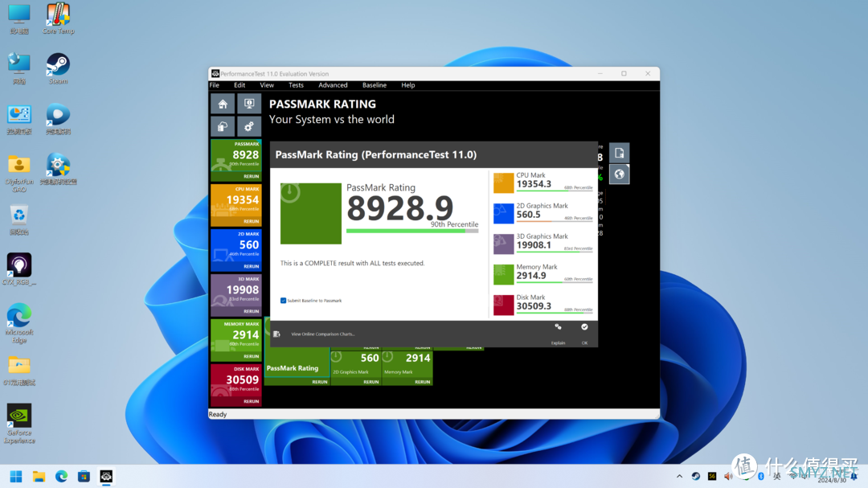The width and height of the screenshot is (868, 488).
Task: Click RERUN on MEMORY MARK tile
Action: 252,356
